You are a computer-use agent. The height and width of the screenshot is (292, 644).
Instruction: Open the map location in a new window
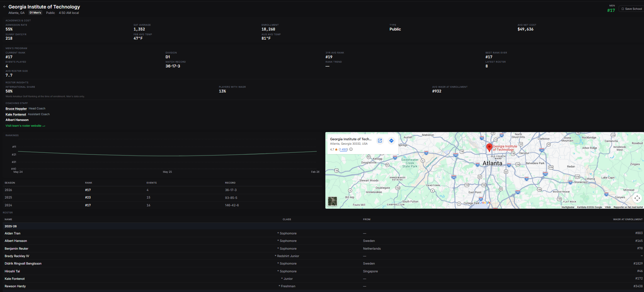point(380,141)
